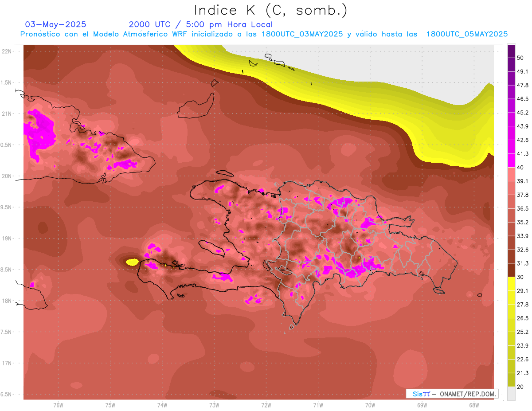Click the colorbar label 37.8

pyautogui.click(x=523, y=195)
